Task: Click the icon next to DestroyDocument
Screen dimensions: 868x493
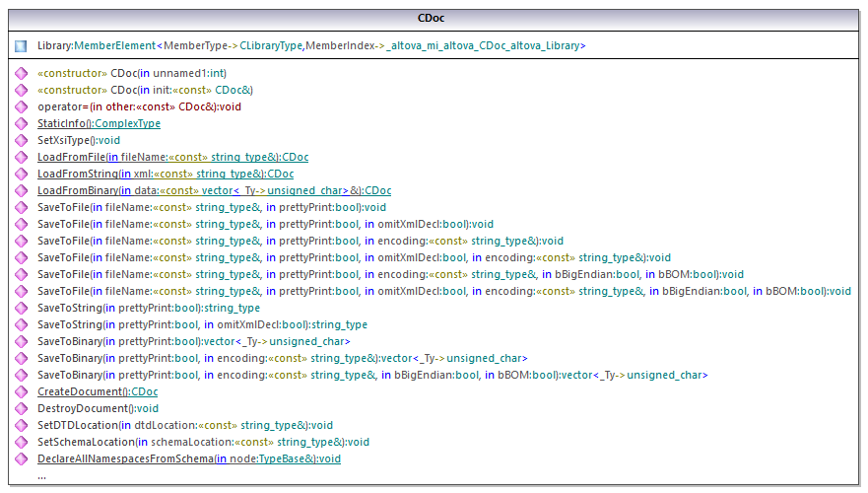Action: (x=21, y=408)
